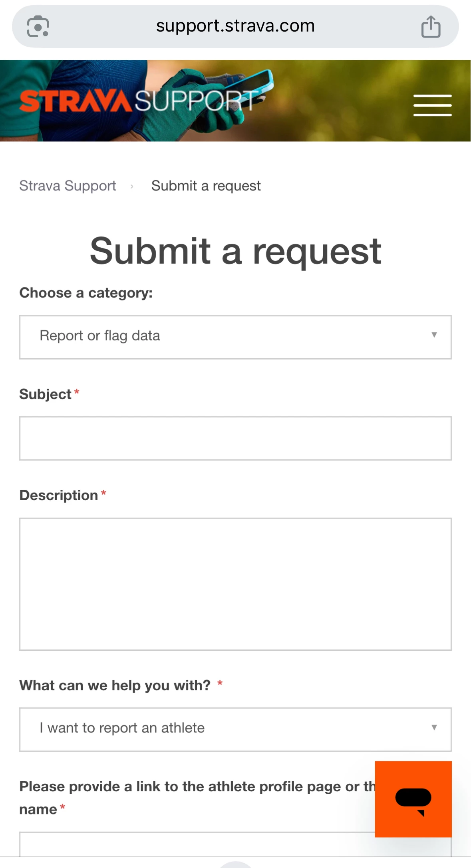471x868 pixels.
Task: Click the Description field label
Action: coord(58,495)
